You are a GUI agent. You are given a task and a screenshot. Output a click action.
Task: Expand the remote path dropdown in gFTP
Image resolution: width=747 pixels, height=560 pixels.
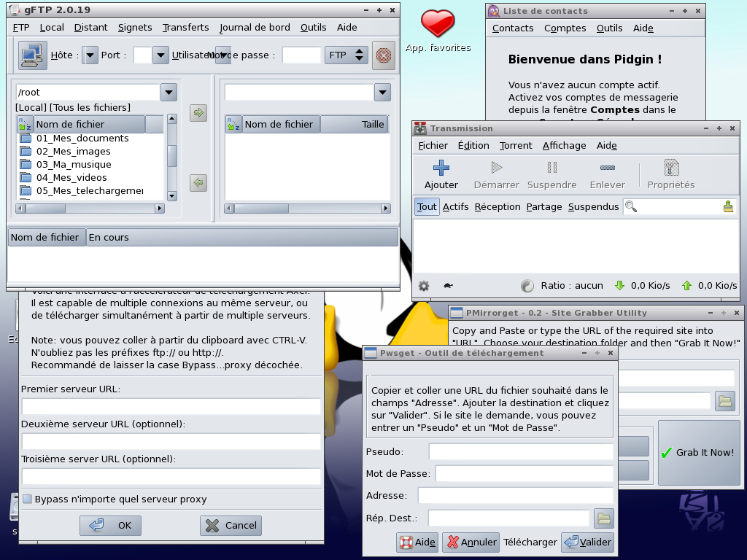tap(382, 93)
